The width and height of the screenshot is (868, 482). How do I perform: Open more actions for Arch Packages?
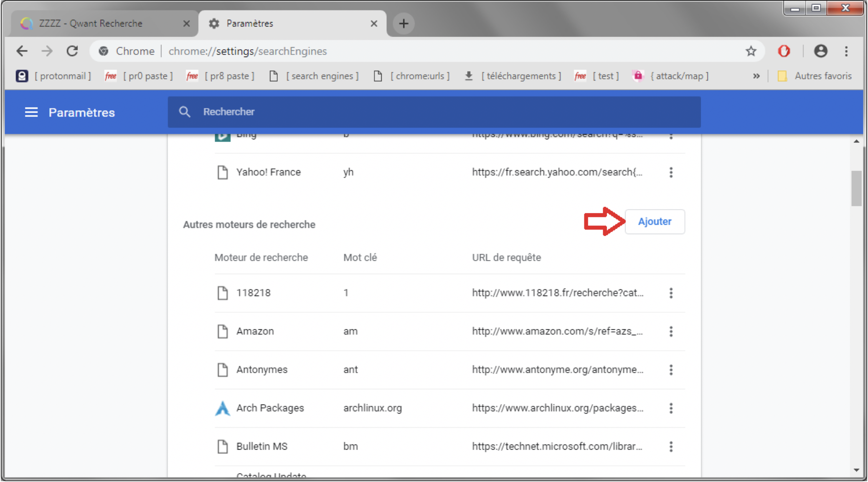[x=671, y=408]
